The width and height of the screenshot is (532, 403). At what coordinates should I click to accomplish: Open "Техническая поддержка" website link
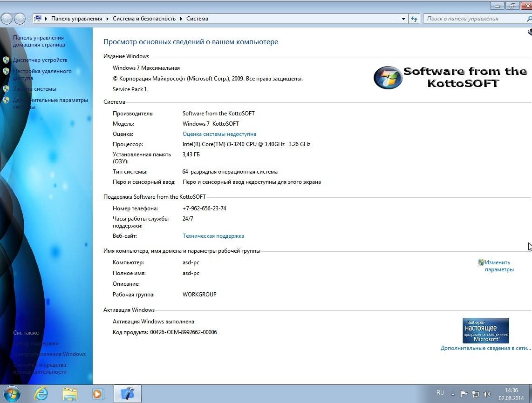click(213, 236)
